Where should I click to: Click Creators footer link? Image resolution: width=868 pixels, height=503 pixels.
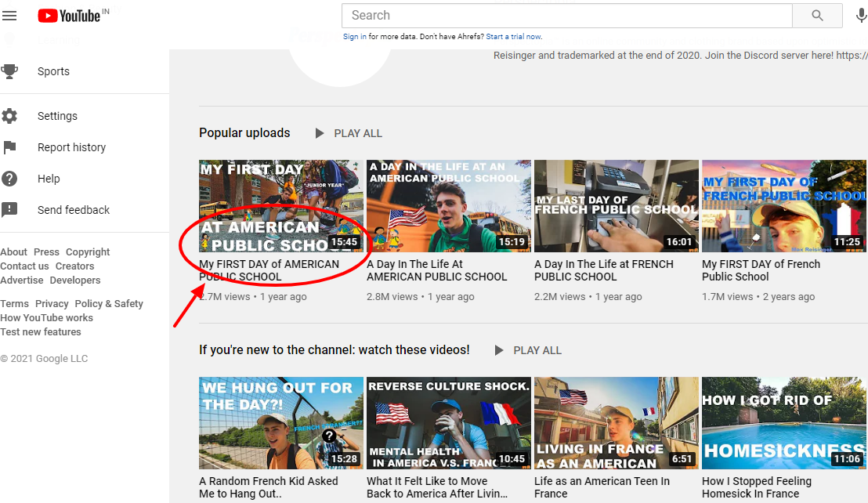[x=74, y=266]
